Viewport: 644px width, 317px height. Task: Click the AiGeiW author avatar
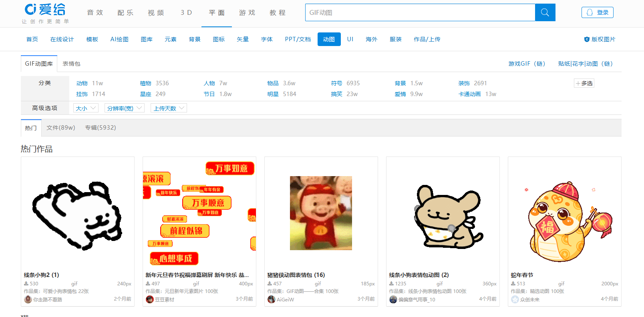tap(271, 299)
